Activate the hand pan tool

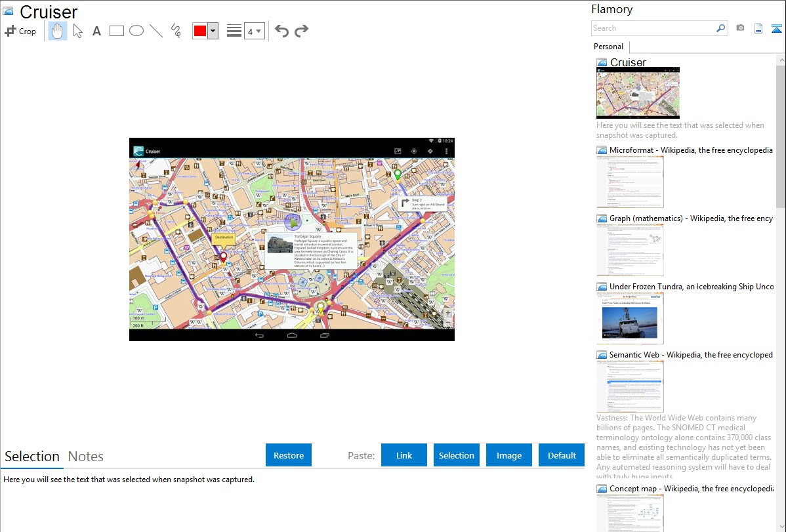coord(58,31)
